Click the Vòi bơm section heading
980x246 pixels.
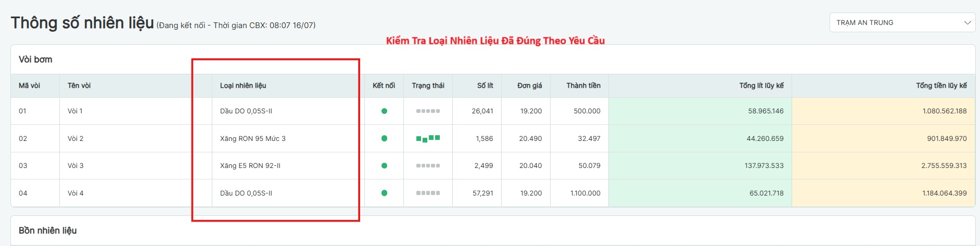35,59
